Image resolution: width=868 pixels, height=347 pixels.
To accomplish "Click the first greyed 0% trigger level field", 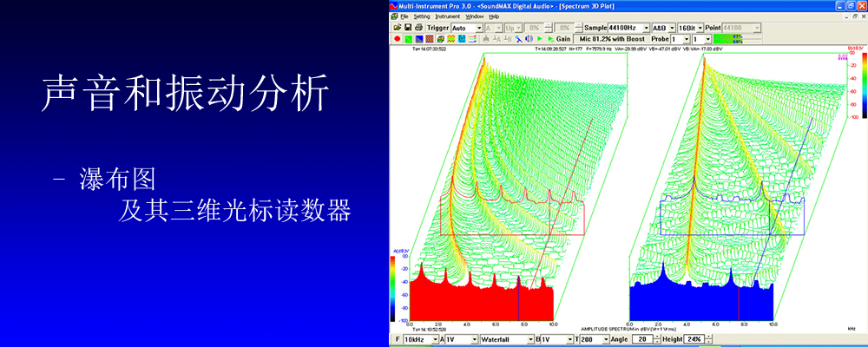I will pos(534,28).
